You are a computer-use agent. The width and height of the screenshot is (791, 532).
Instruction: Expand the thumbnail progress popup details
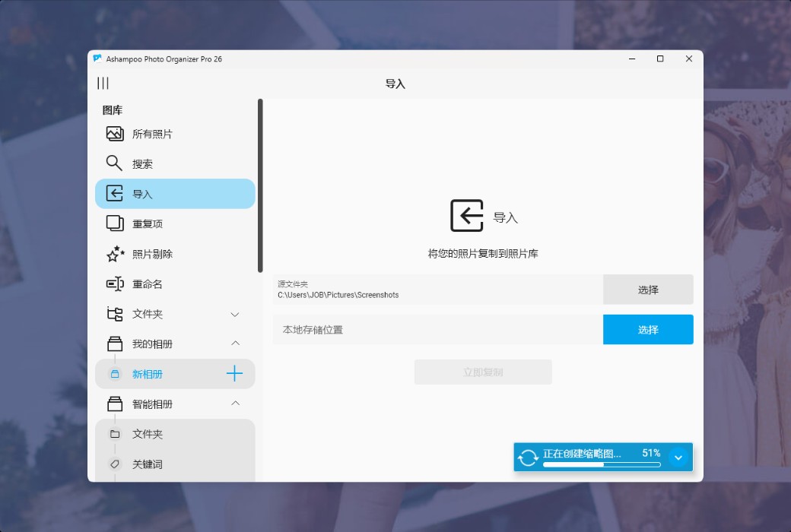(678, 457)
